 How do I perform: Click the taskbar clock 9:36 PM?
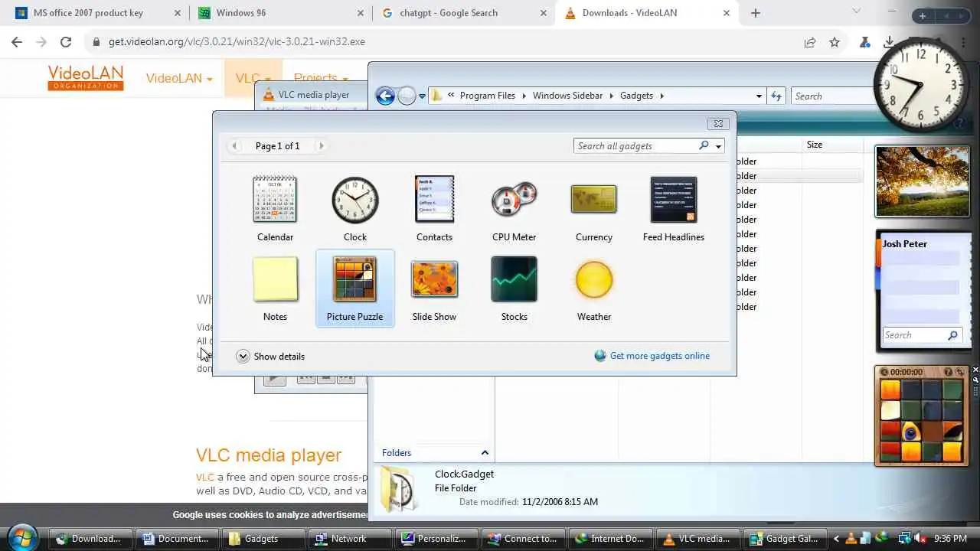click(950, 539)
